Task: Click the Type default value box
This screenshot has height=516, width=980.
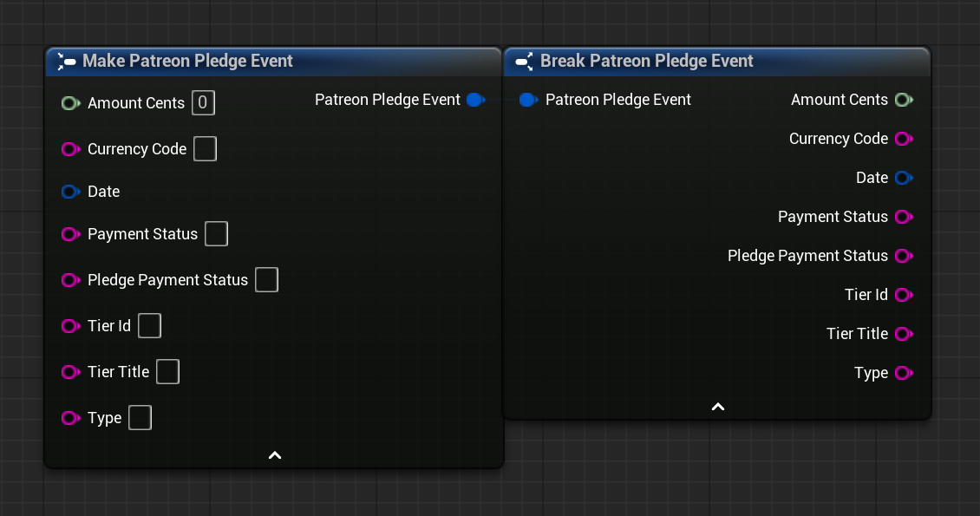Action: tap(140, 417)
